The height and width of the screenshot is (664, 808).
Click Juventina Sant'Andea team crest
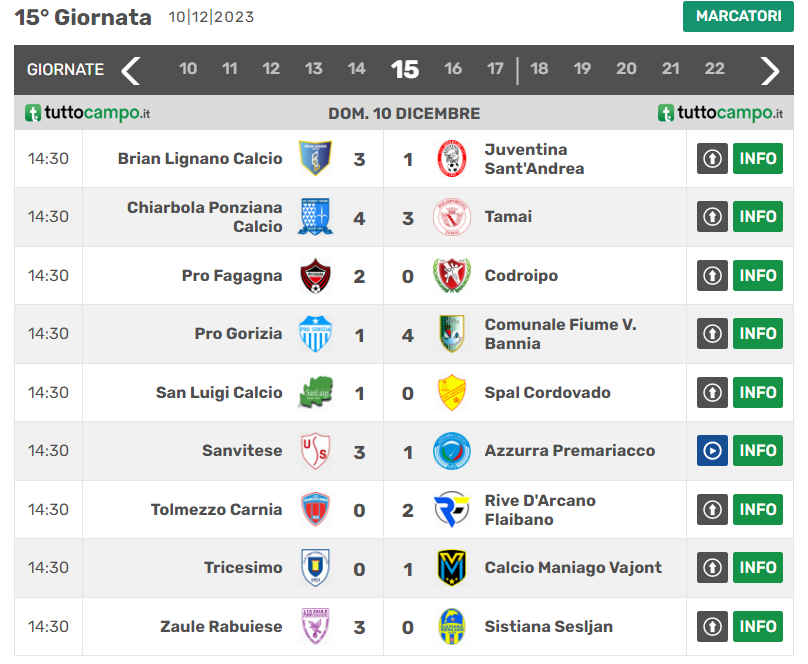tap(452, 158)
